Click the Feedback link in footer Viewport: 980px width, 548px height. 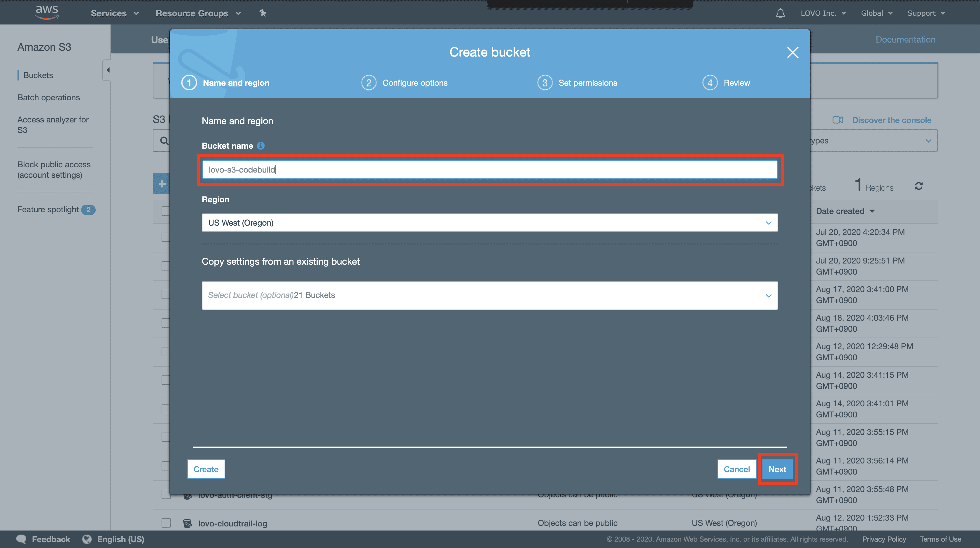point(51,539)
